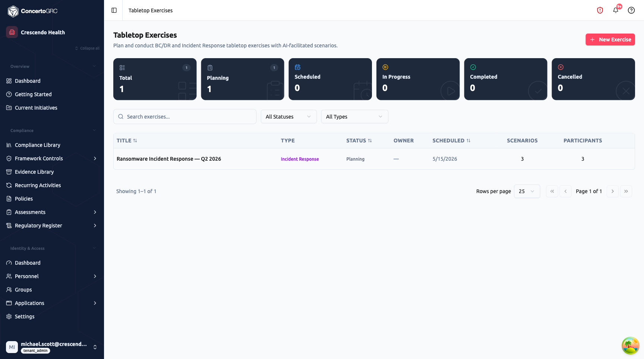Toggle the sidebar panel icon
644x359 pixels.
(114, 10)
